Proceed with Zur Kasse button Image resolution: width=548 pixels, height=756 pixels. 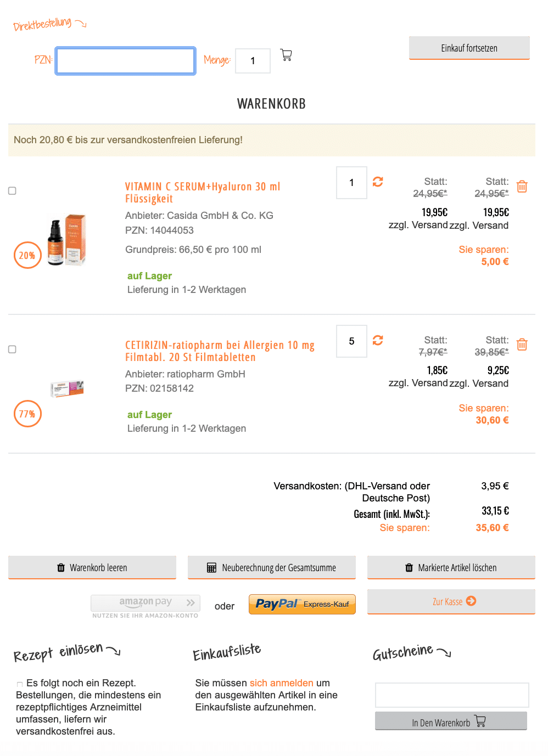pos(451,602)
